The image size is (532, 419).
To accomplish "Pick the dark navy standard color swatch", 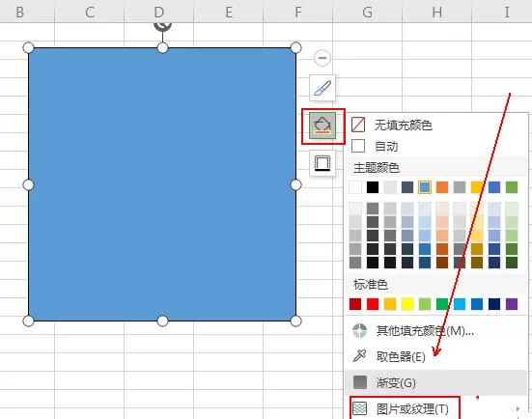I will click(494, 304).
